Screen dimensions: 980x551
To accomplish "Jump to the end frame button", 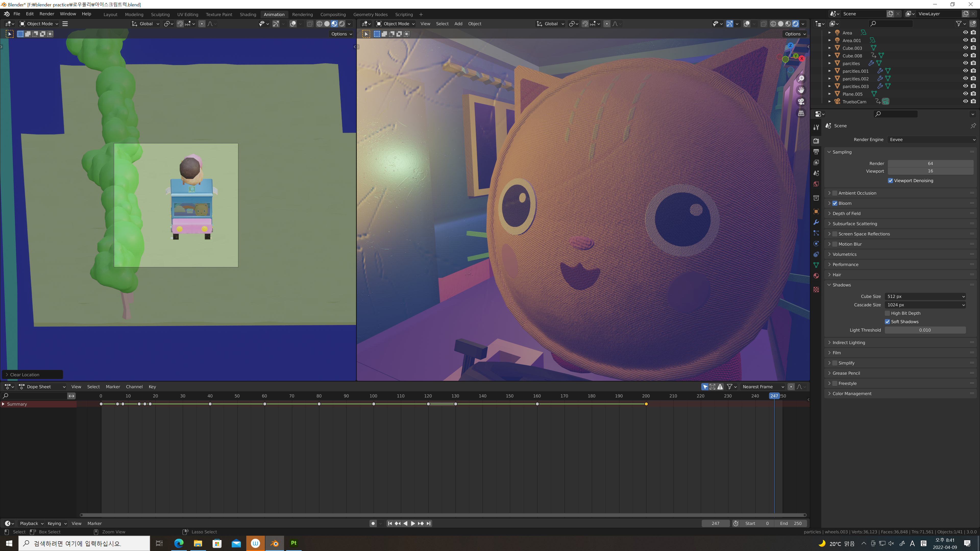I will (x=429, y=523).
